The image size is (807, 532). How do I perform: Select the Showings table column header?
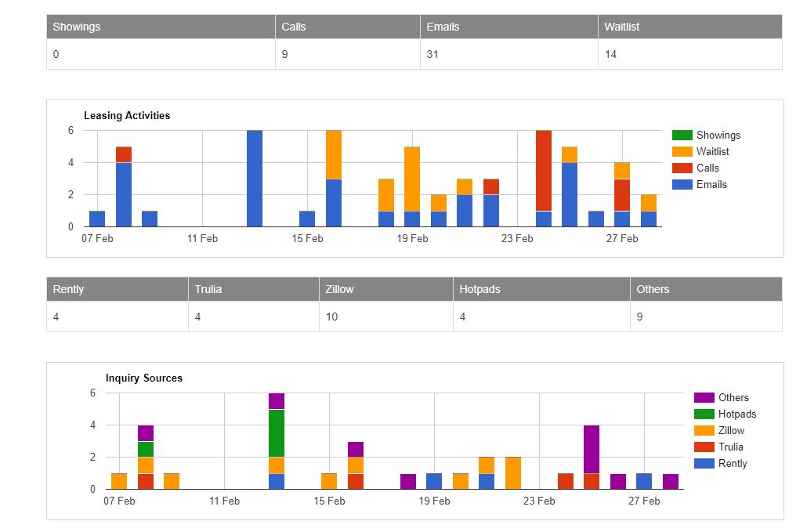[77, 27]
